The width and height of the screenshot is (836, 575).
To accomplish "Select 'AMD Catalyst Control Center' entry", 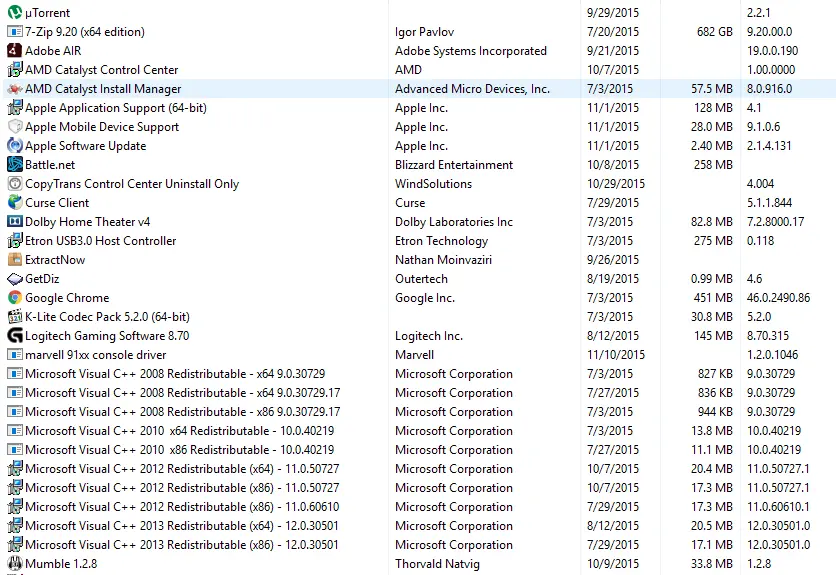I will [x=101, y=70].
